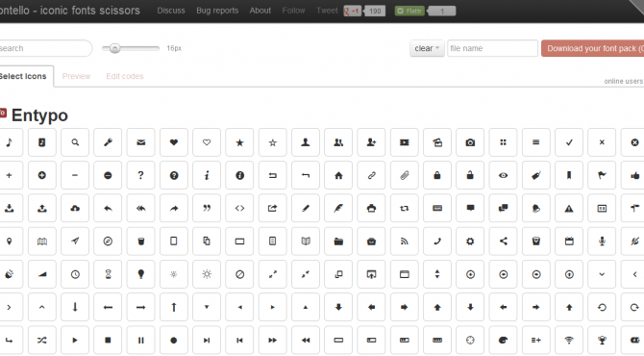The image size is (644, 356).
Task: Select the trophy icon
Action: pyautogui.click(x=602, y=340)
